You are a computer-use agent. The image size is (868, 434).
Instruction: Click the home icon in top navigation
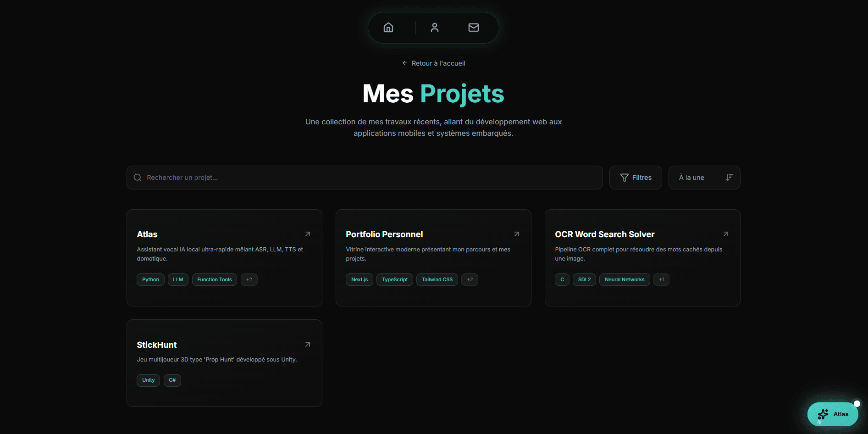pos(388,28)
